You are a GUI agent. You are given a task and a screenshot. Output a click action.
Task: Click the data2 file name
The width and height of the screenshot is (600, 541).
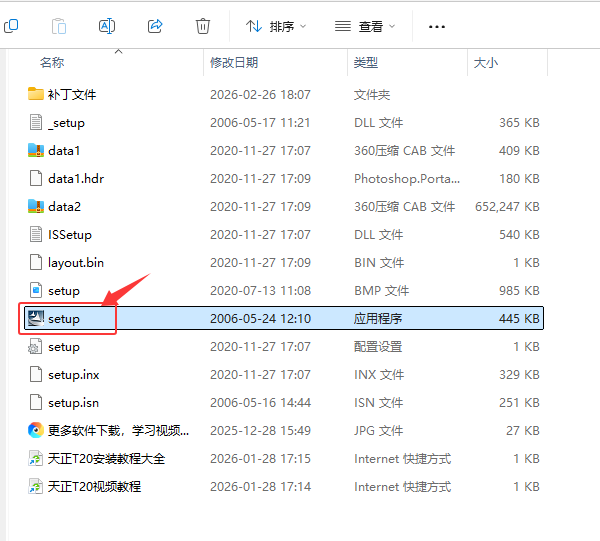point(64,207)
